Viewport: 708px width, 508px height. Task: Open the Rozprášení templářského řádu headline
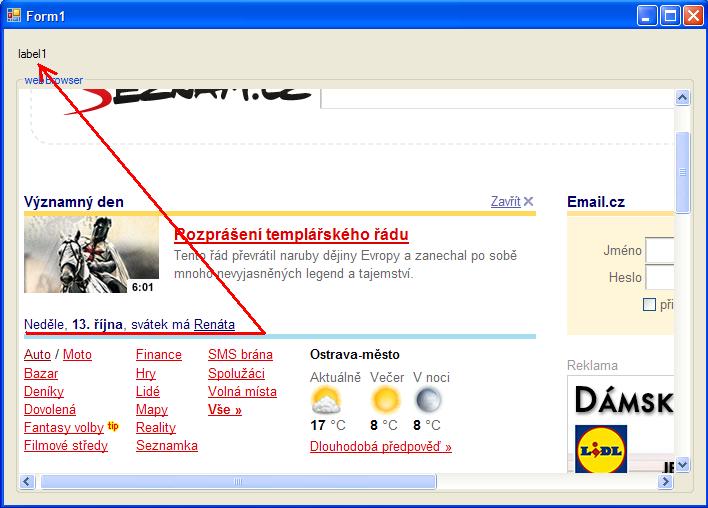(291, 234)
